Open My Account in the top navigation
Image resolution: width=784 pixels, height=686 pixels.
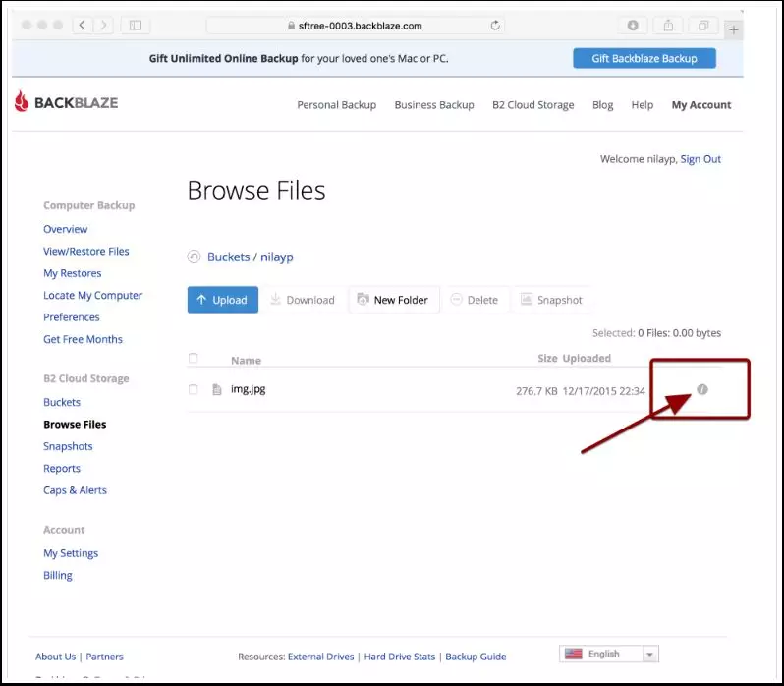pos(701,105)
